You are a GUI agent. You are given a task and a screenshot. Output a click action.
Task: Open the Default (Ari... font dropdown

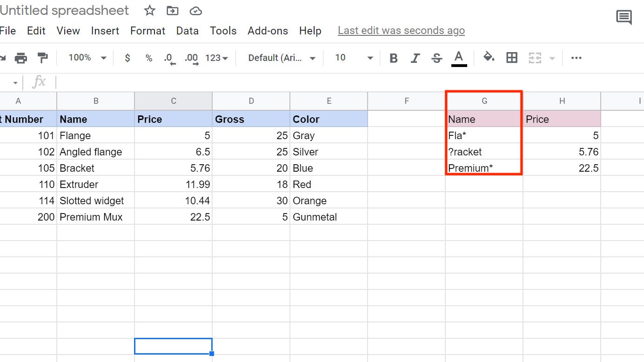(x=282, y=58)
